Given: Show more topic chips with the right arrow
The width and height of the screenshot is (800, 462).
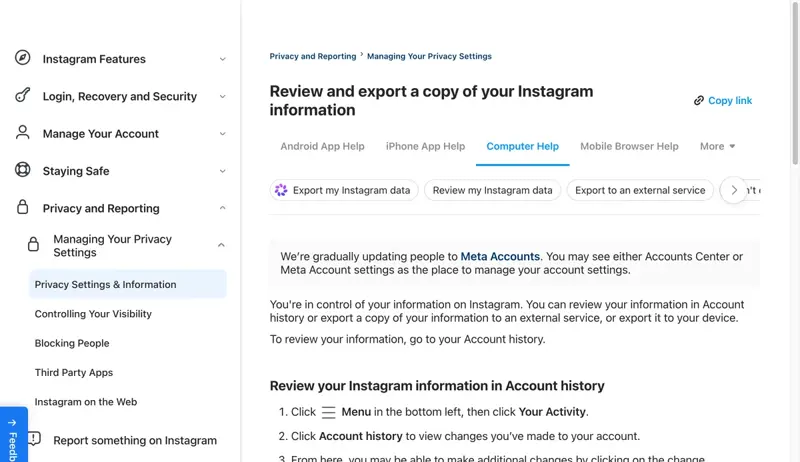Looking at the screenshot, I should [734, 190].
